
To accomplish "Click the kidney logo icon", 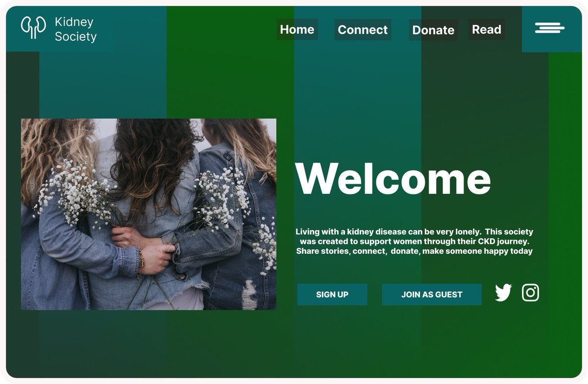I will (33, 27).
